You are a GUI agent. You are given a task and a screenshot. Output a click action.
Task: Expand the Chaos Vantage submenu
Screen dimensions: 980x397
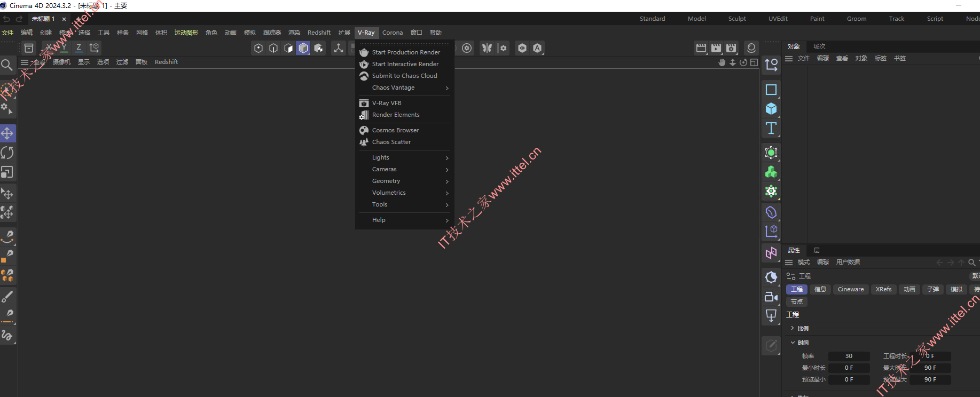click(405, 88)
